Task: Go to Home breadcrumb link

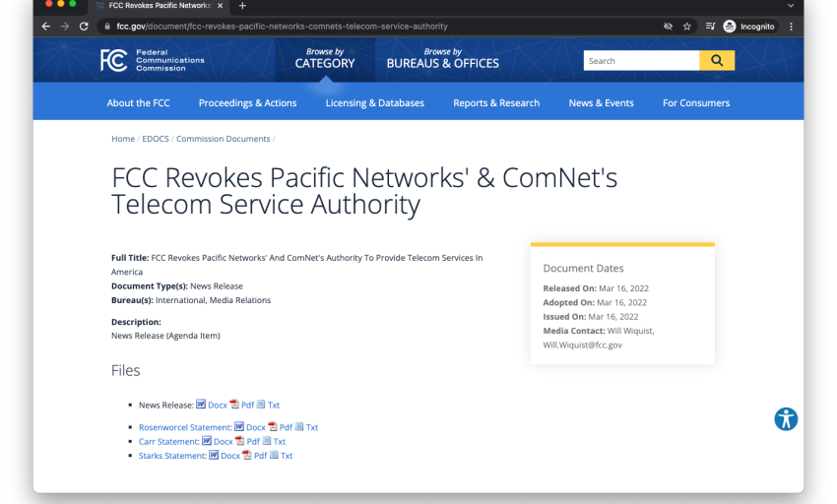Action: point(123,139)
